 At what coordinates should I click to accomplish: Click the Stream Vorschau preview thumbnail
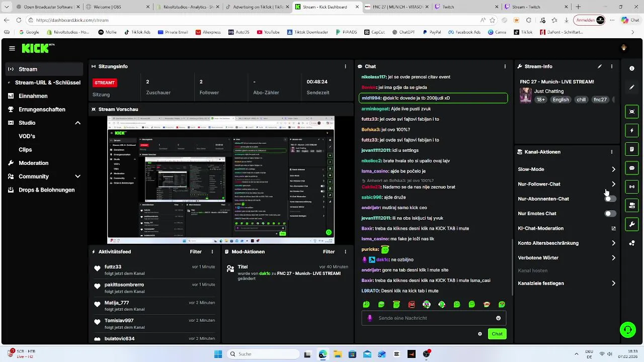click(221, 179)
